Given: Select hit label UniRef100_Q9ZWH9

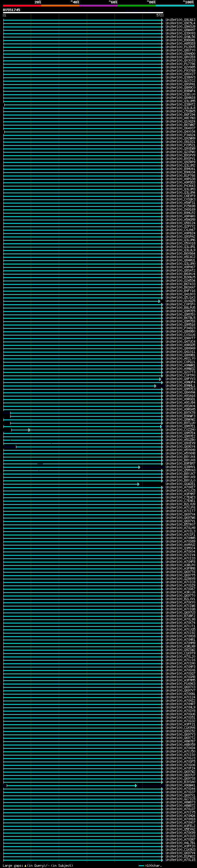Looking at the screenshot, I should coord(180,139).
